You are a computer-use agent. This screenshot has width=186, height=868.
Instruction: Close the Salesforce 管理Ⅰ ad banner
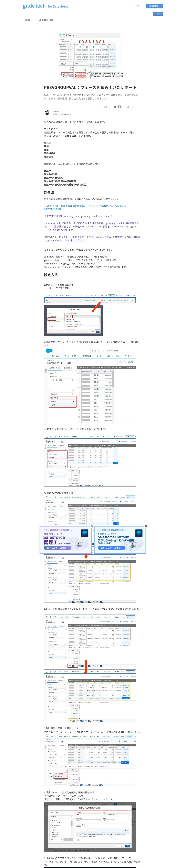pos(92,526)
